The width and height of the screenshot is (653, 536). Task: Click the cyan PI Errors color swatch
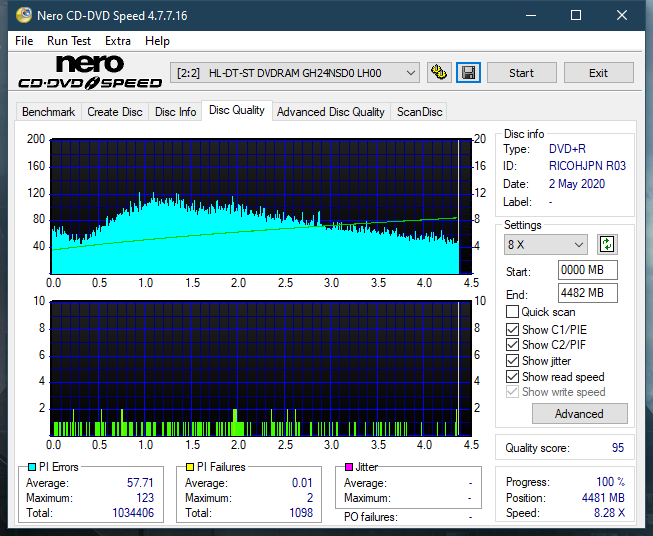click(x=32, y=467)
